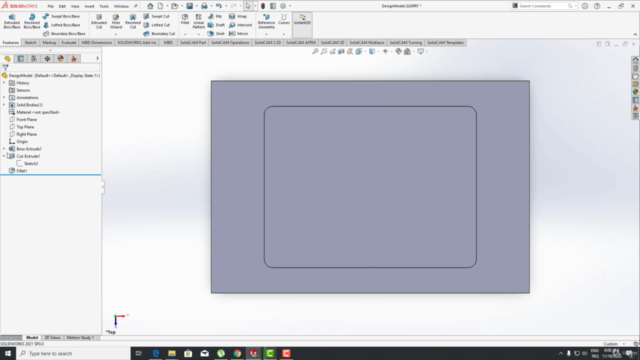Select the Lofted Cut tool

[156, 25]
